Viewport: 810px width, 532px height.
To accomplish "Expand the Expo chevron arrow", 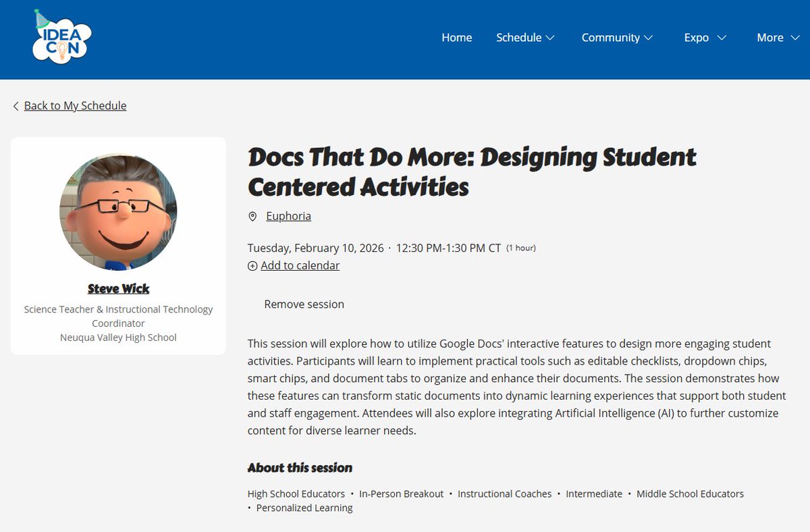I will point(722,38).
